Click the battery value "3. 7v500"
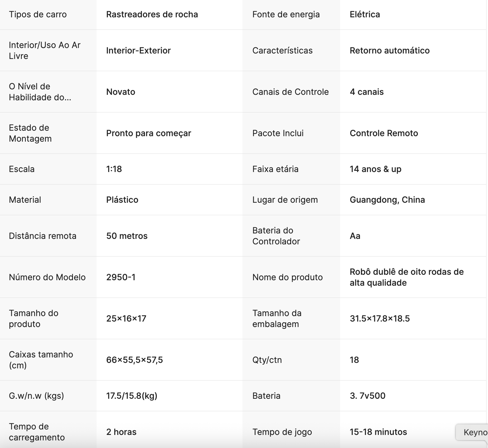 point(367,396)
